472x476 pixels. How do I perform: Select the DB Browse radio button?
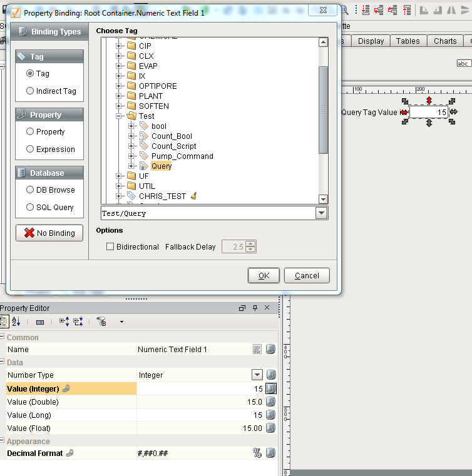(x=30, y=190)
